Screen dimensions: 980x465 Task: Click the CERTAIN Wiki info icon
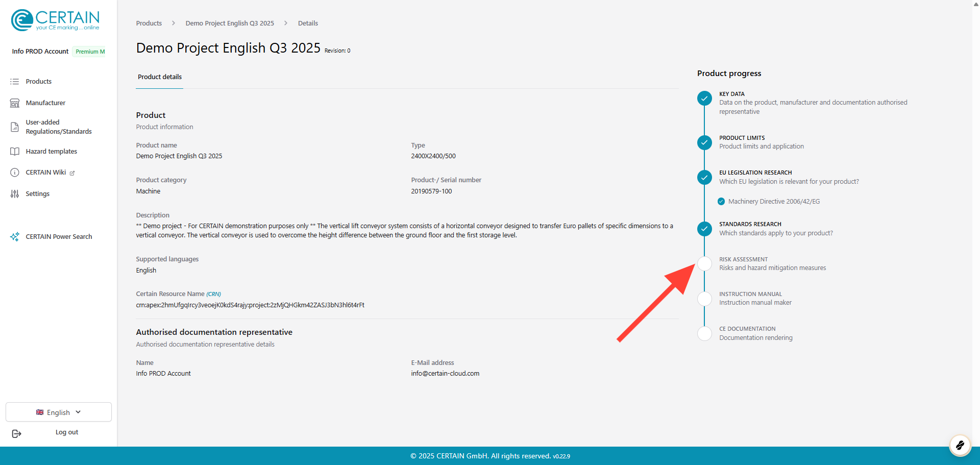pyautogui.click(x=15, y=173)
